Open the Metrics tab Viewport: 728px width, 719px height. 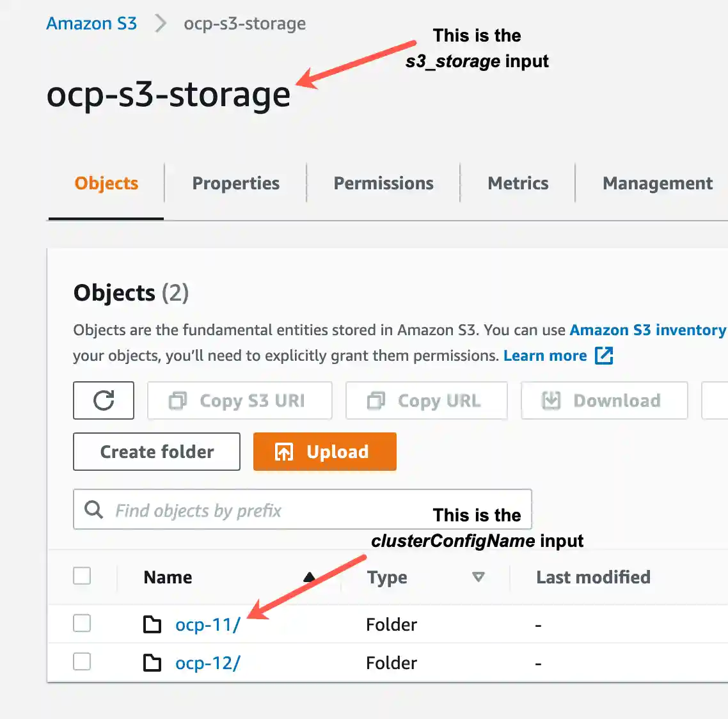click(518, 184)
